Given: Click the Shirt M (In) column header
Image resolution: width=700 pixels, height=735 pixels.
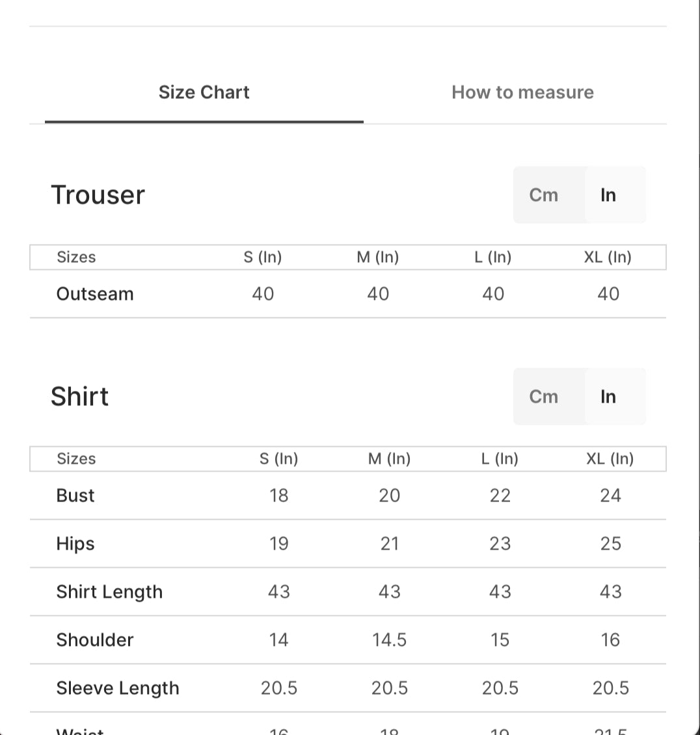Looking at the screenshot, I should point(389,459).
